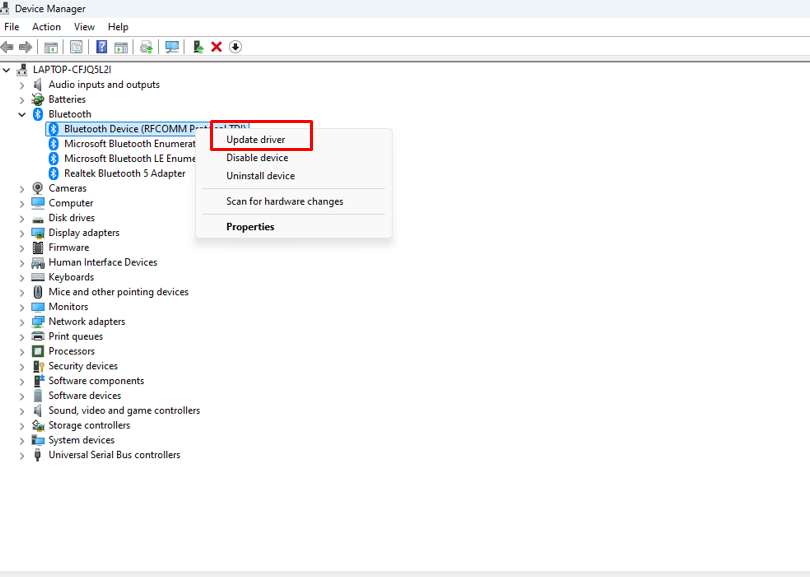Open the View menu
The width and height of the screenshot is (810, 577).
point(85,27)
